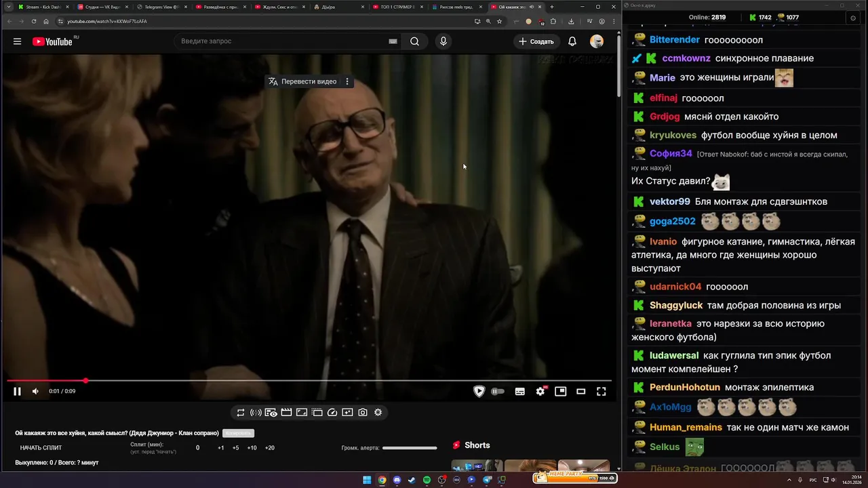
Task: Switch to the Студия — VK Видео tab
Action: (x=102, y=7)
